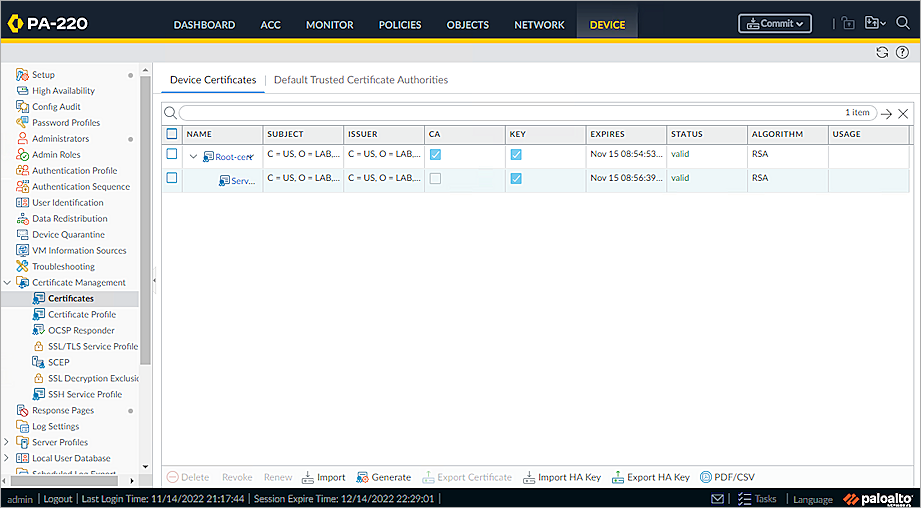The height and width of the screenshot is (508, 921).
Task: Click the mail envelope icon in status bar
Action: click(x=718, y=499)
